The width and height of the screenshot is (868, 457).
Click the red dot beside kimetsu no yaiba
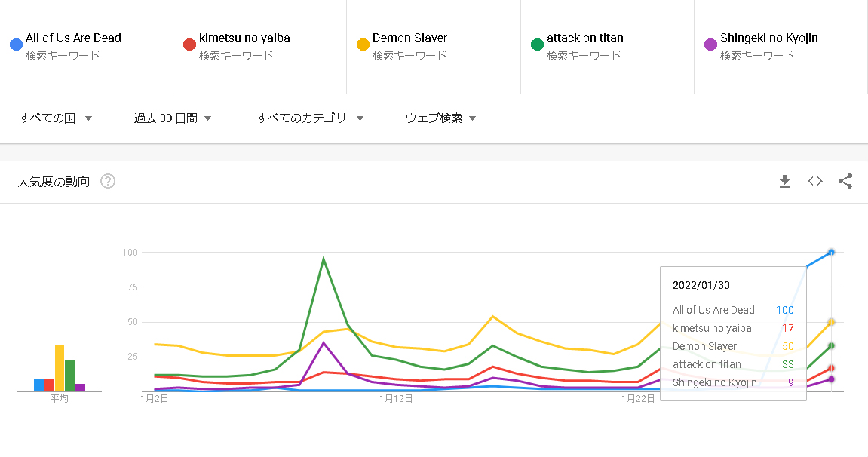pos(189,44)
